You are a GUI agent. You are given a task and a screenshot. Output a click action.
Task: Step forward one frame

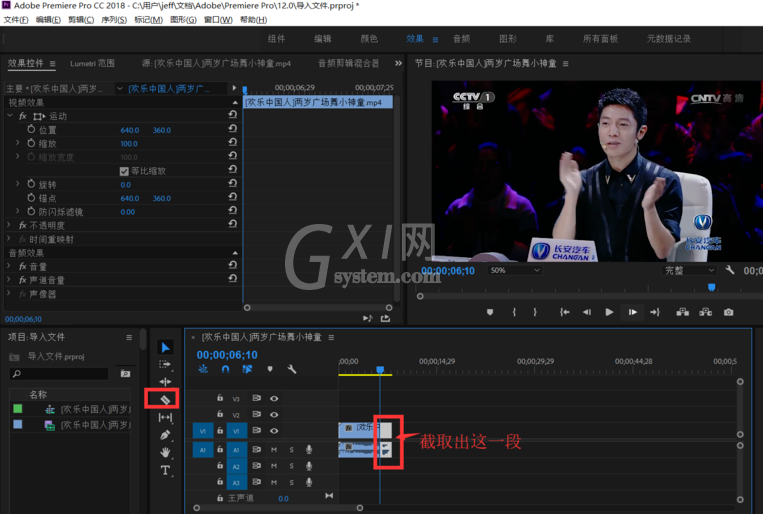pyautogui.click(x=633, y=312)
